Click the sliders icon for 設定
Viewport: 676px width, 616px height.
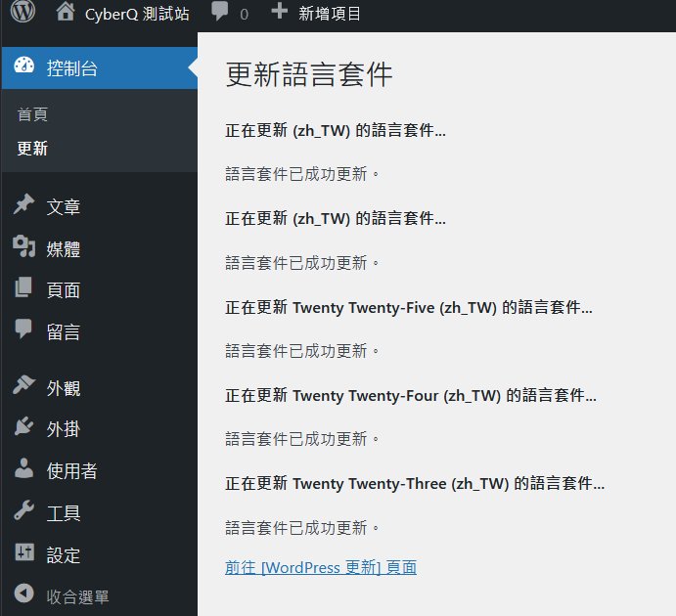point(24,551)
